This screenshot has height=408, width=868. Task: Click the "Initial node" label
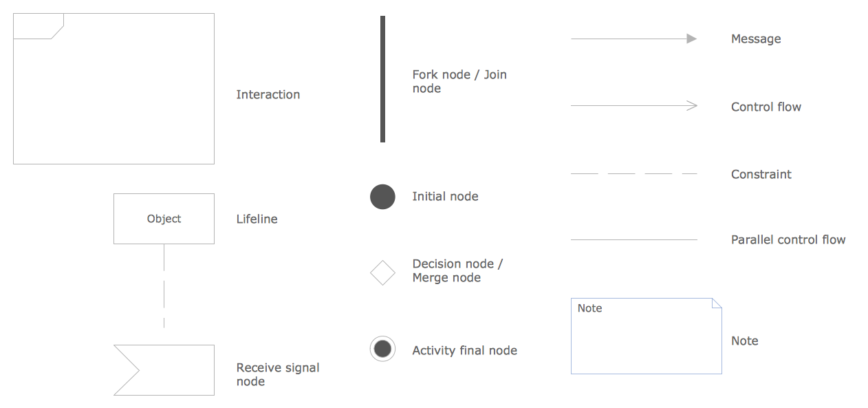[x=445, y=197]
